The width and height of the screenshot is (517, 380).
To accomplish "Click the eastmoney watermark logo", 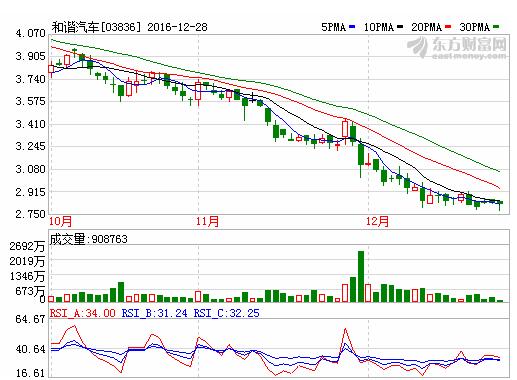I will click(x=457, y=47).
